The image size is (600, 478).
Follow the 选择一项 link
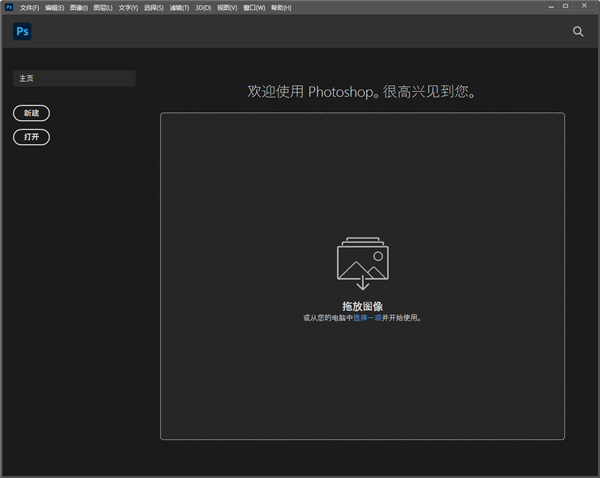click(x=367, y=318)
